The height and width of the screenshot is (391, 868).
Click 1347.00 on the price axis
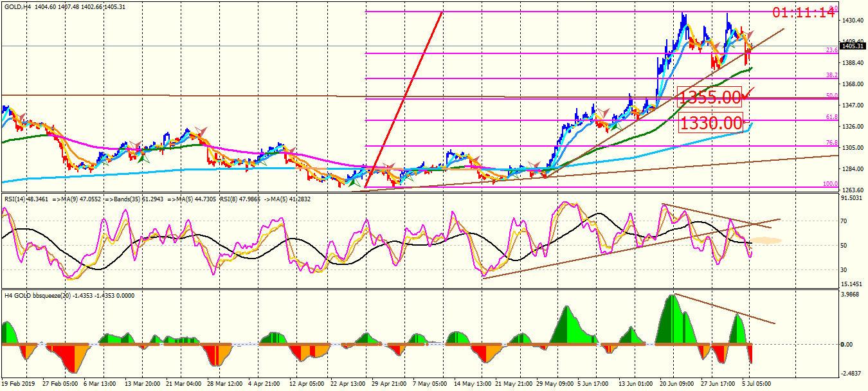[x=853, y=105]
